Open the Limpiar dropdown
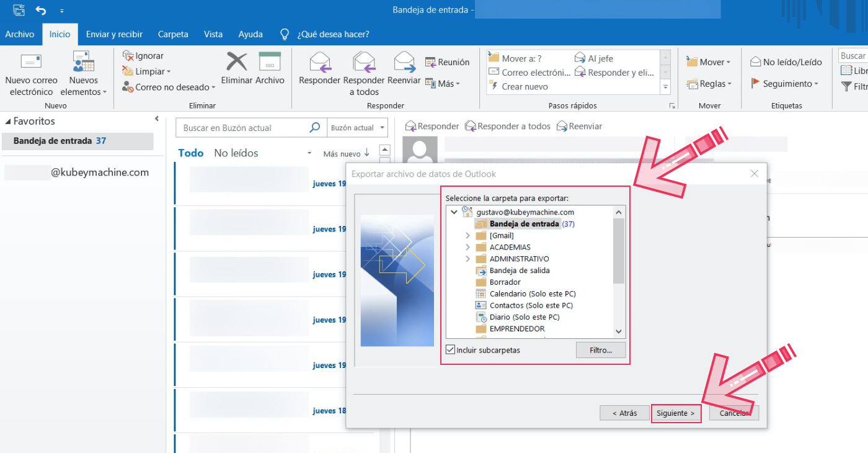Screen dimensions: 868x453 pos(146,71)
